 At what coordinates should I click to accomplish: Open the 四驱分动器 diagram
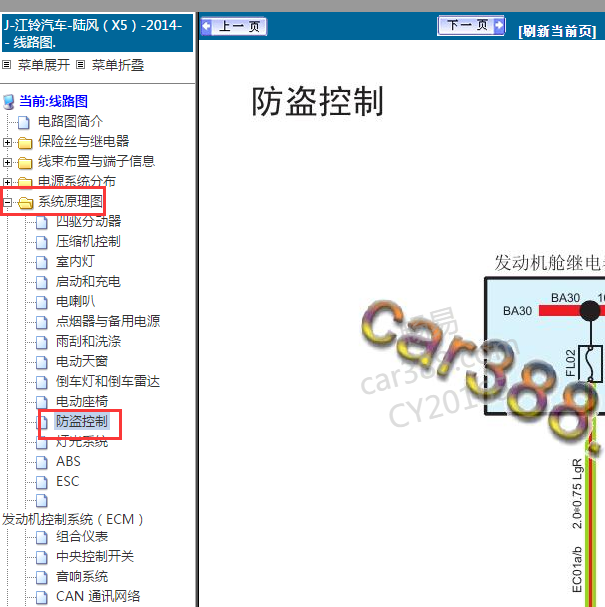(89, 221)
